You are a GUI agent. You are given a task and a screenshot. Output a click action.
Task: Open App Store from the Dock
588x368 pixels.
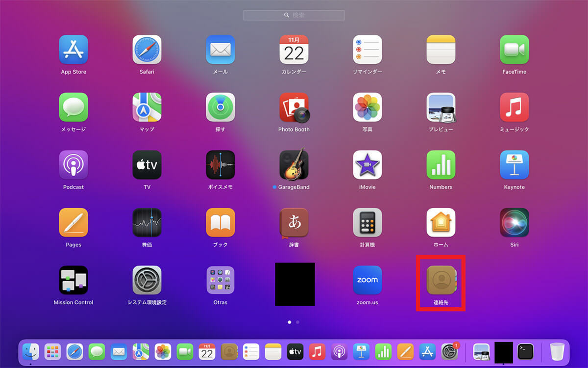click(427, 351)
